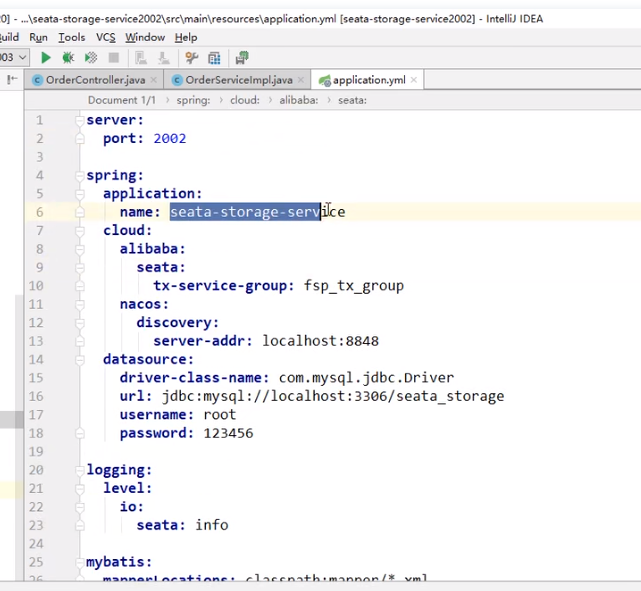
Task: Click the 'driver-class-name:' key
Action: pos(195,378)
